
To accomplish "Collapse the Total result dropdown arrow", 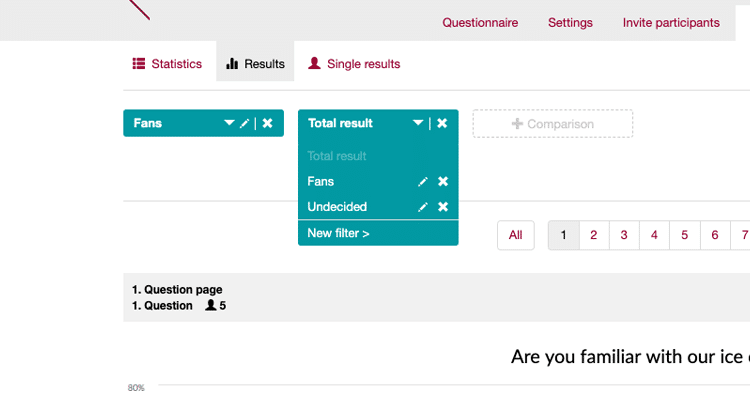I will pyautogui.click(x=418, y=123).
